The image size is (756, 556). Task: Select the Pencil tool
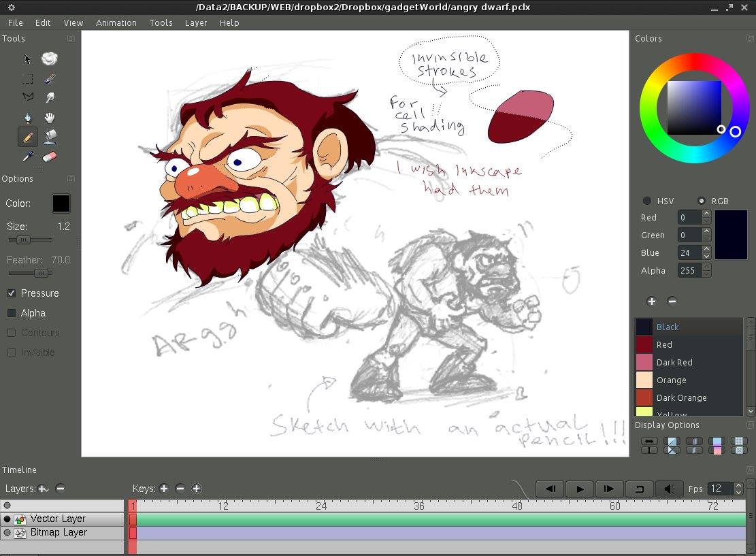[28, 137]
